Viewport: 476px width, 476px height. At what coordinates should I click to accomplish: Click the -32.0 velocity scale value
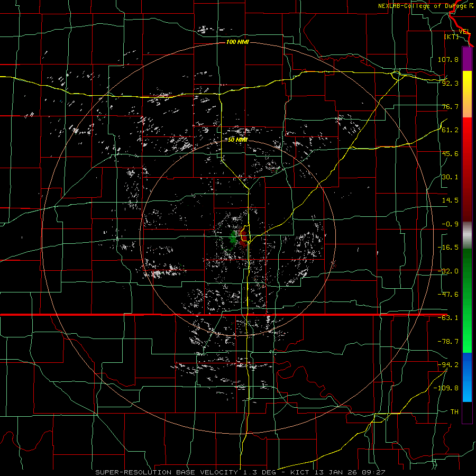click(x=448, y=271)
